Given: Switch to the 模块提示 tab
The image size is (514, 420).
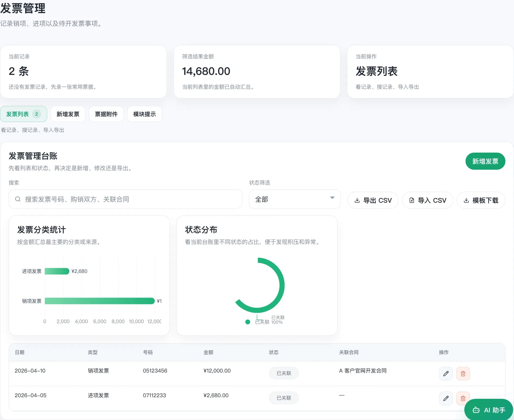Looking at the screenshot, I should click(144, 114).
